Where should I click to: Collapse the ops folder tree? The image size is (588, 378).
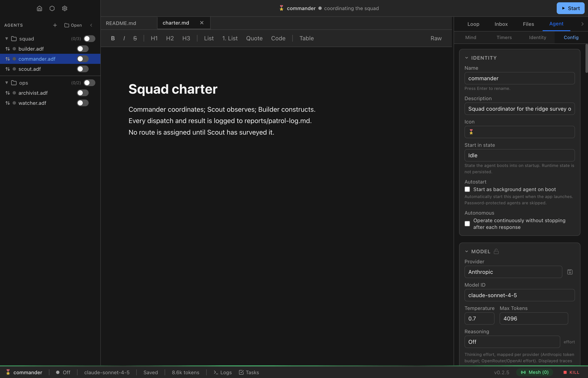(7, 83)
